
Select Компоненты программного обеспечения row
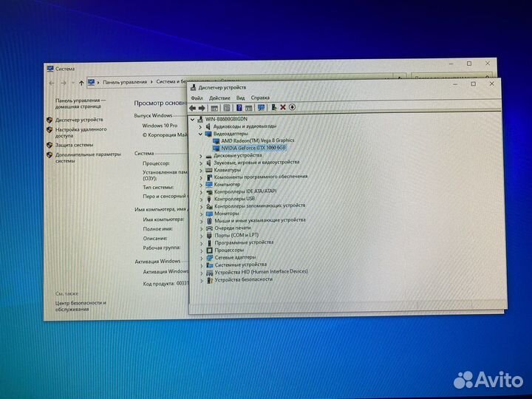pos(261,177)
